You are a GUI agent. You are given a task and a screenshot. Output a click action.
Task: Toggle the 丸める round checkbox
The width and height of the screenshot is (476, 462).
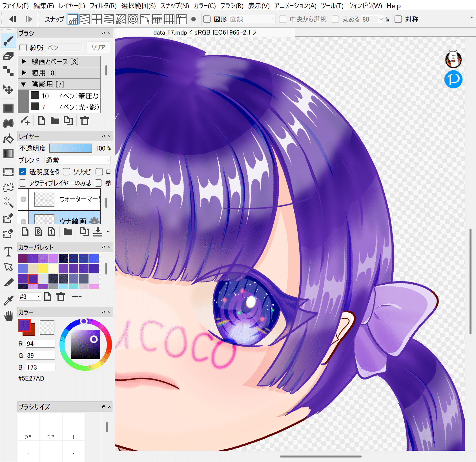click(x=335, y=19)
